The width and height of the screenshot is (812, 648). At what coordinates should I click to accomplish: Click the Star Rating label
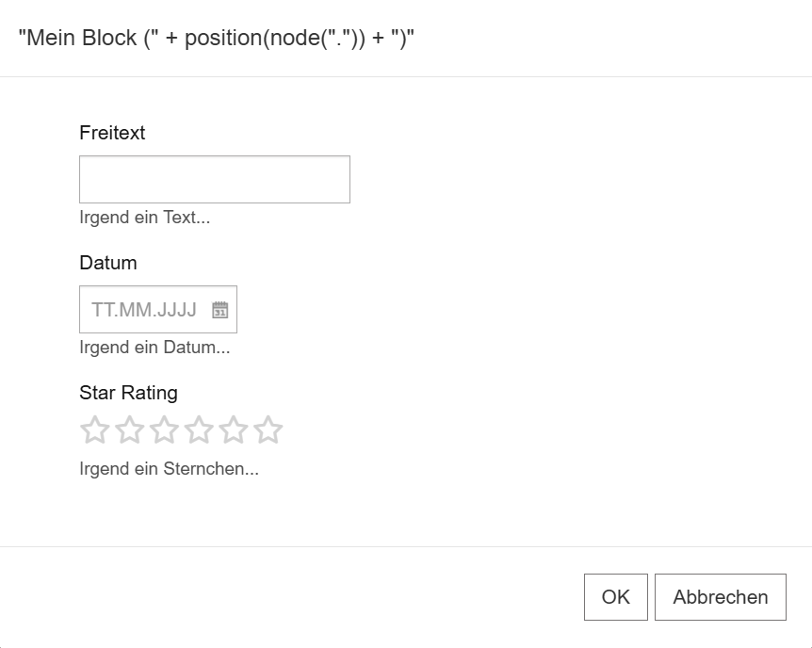coord(128,393)
